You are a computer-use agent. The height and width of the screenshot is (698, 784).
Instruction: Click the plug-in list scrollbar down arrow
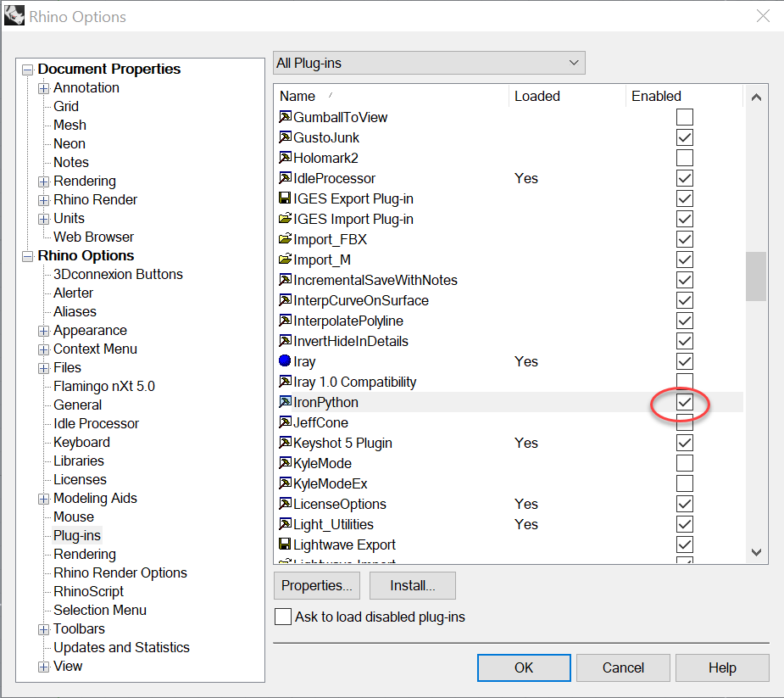[756, 552]
